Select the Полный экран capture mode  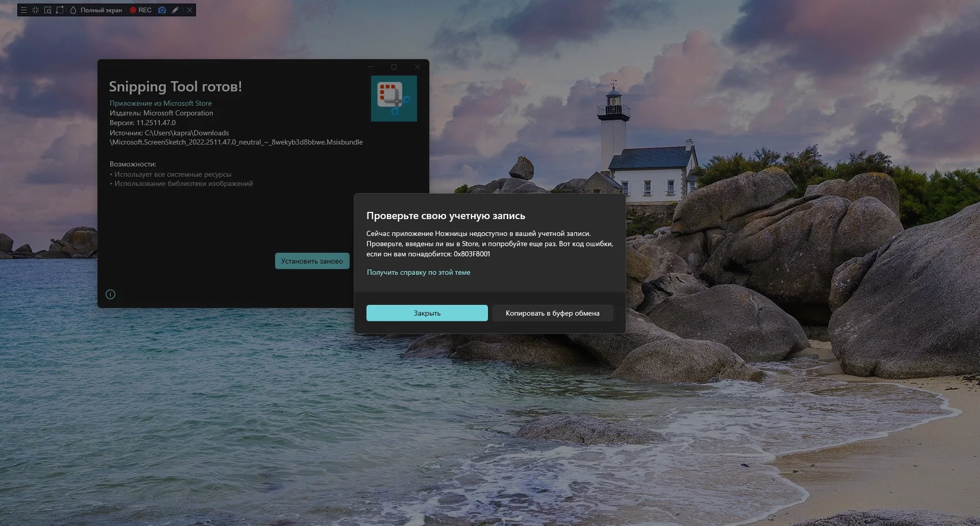tap(101, 10)
